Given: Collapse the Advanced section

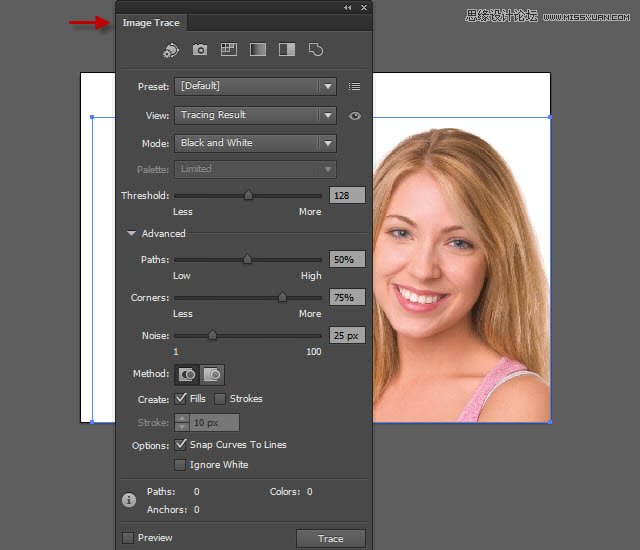Looking at the screenshot, I should [x=131, y=234].
